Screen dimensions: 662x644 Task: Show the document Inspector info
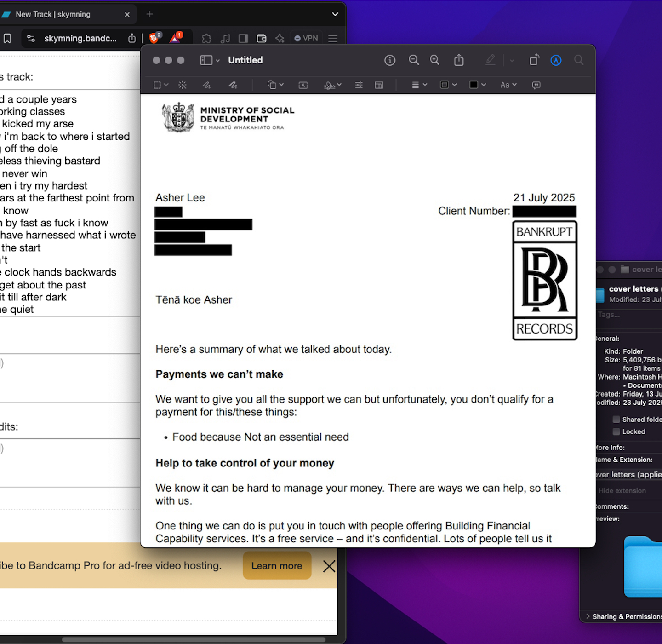tap(390, 60)
